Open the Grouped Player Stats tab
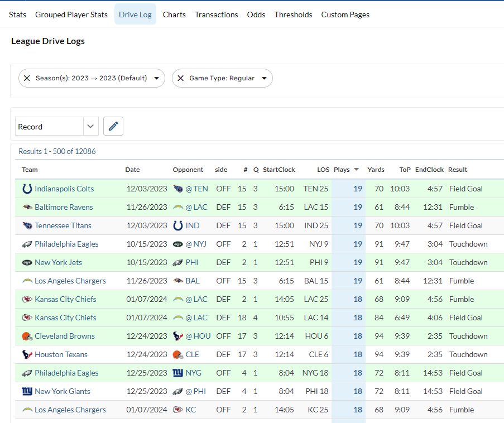This screenshot has height=423, width=504. 71,15
